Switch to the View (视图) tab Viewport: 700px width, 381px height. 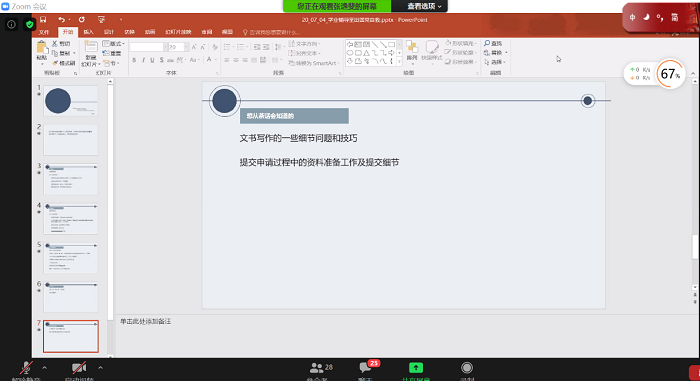point(227,32)
